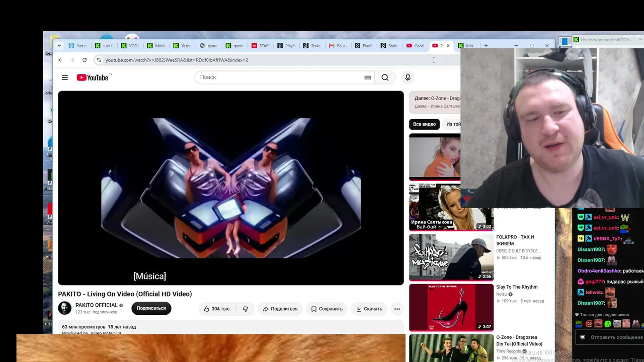Go forward with the browser forward arrow

coord(72,60)
